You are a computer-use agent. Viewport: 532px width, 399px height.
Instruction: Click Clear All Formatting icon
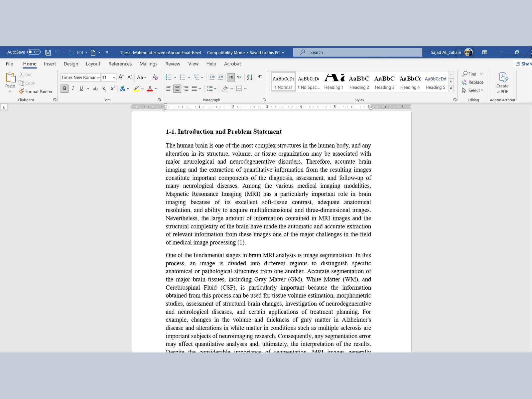point(155,77)
